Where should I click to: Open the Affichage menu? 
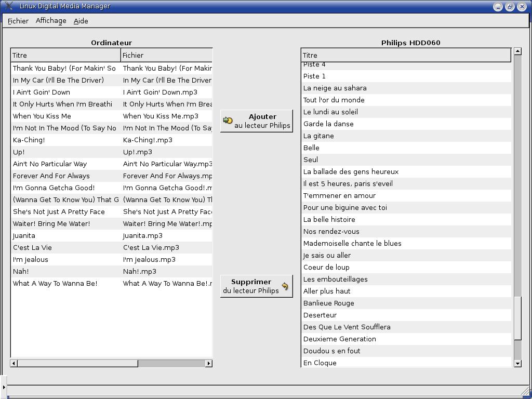pos(51,21)
